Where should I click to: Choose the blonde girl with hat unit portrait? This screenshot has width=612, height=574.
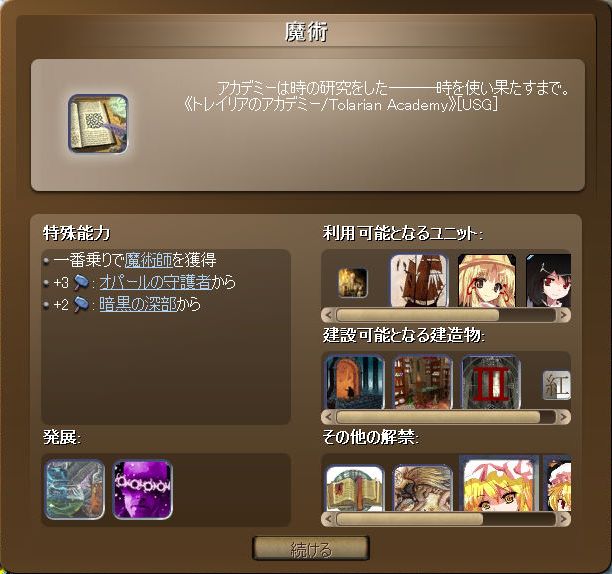tap(487, 281)
